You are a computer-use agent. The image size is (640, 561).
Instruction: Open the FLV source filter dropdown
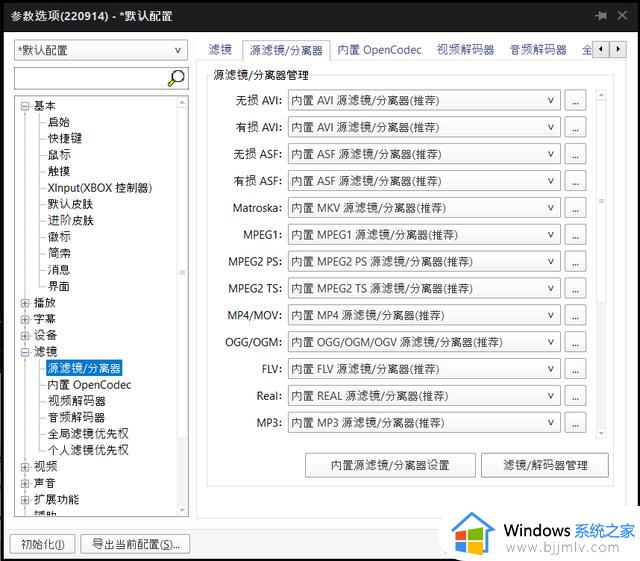coord(424,369)
